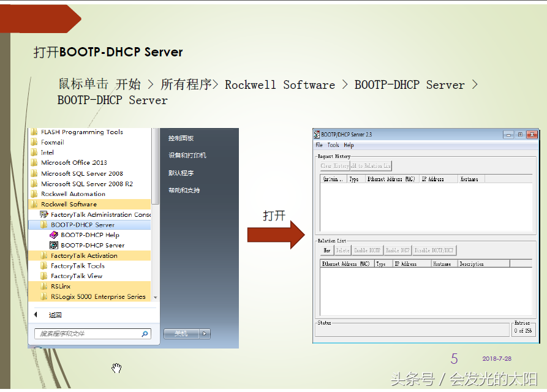Click the FactoryTalk Administration Console icon
This screenshot has height=392, width=547.
click(44, 214)
